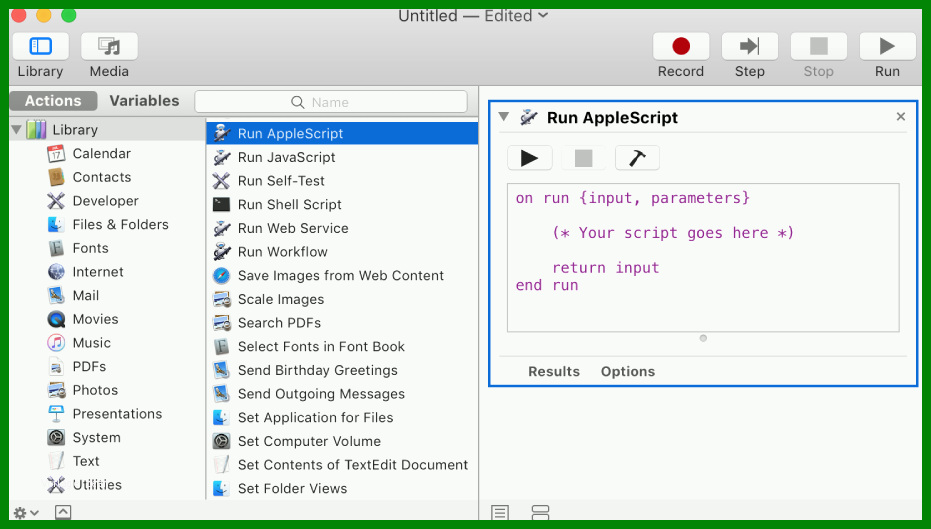Focus the Name search field
This screenshot has height=529, width=931.
(x=331, y=102)
